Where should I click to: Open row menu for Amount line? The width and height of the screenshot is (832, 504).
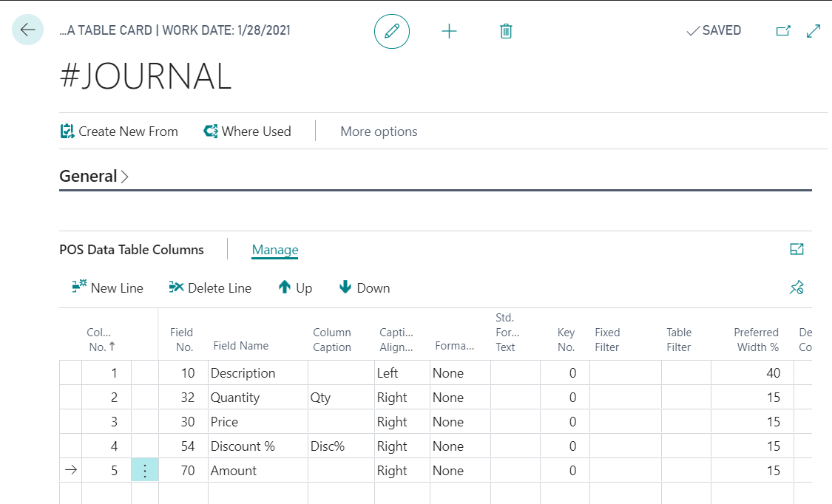tap(145, 471)
